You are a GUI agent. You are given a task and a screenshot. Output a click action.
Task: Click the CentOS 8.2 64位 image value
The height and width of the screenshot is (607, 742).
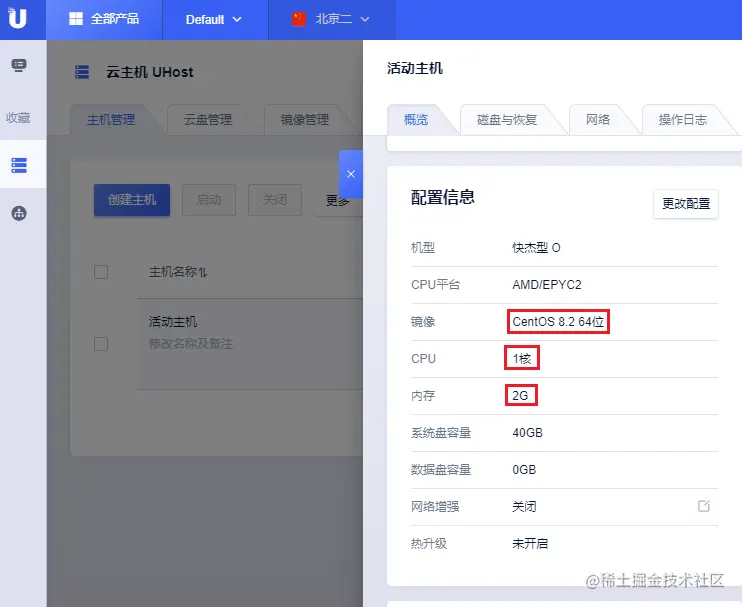point(558,322)
